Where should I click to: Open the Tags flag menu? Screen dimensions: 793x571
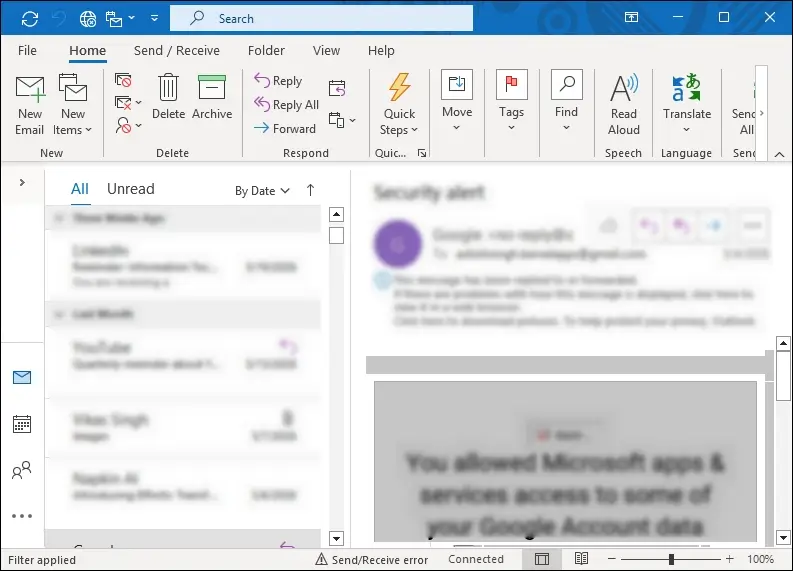(x=511, y=101)
